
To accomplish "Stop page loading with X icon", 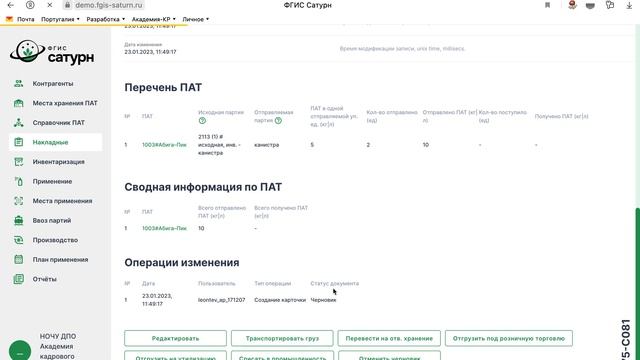I will tap(49, 5).
